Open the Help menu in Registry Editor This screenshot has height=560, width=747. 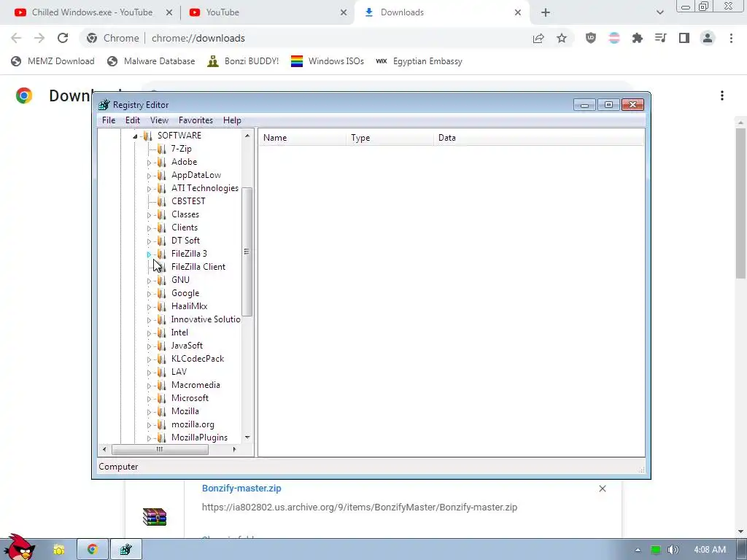pyautogui.click(x=232, y=120)
